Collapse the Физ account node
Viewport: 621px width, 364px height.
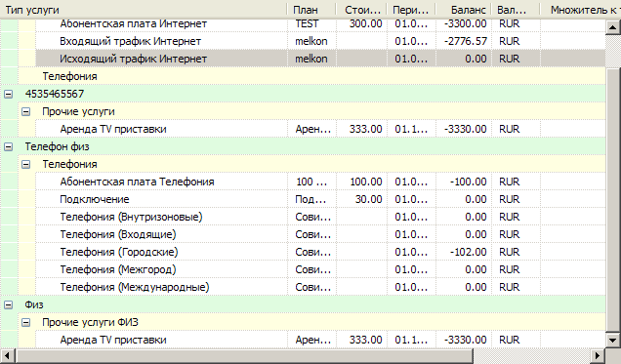pos(9,304)
